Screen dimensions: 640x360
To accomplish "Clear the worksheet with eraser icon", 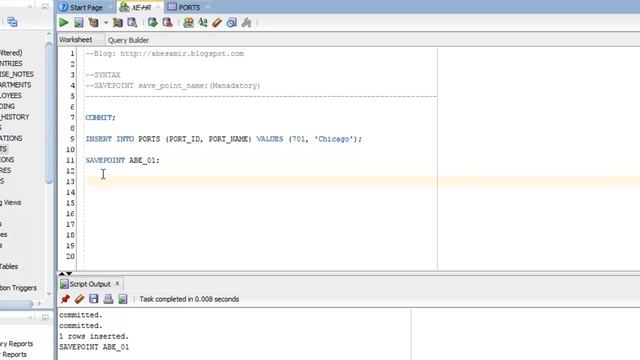I will click(217, 22).
